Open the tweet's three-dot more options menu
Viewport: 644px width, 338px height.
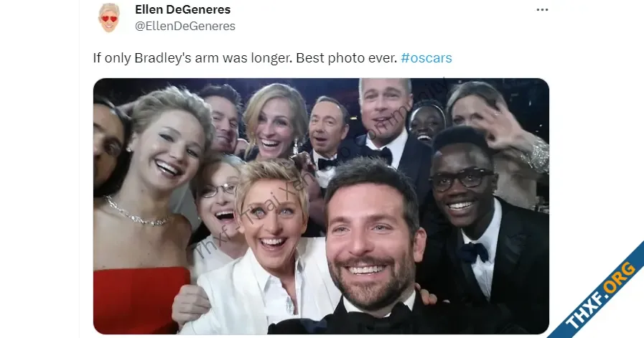[x=543, y=10]
